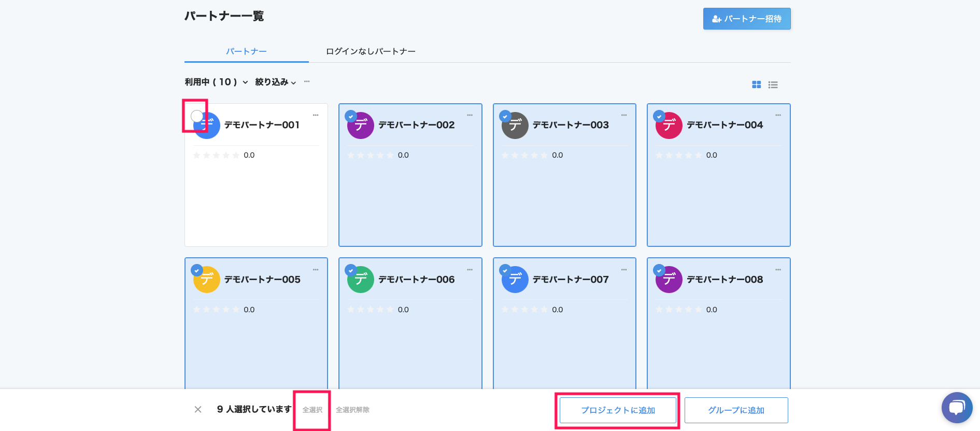Click the avatar of デモパートナー005

coord(207,280)
